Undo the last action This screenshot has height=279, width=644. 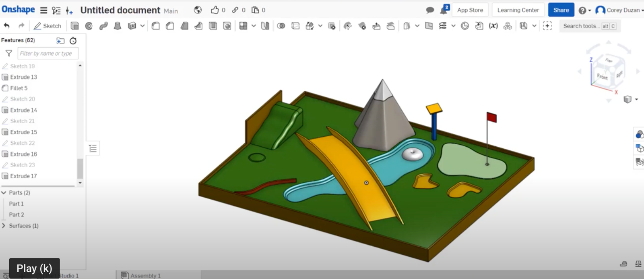pos(7,26)
